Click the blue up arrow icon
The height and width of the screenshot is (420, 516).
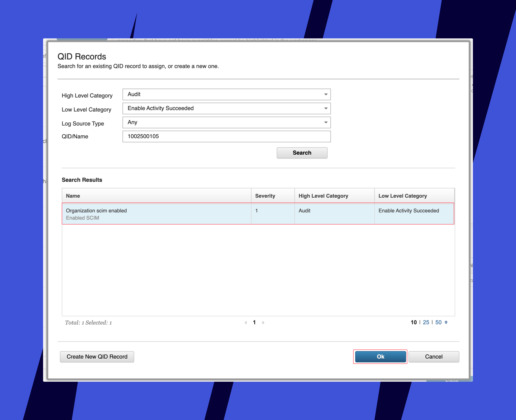[x=446, y=322]
